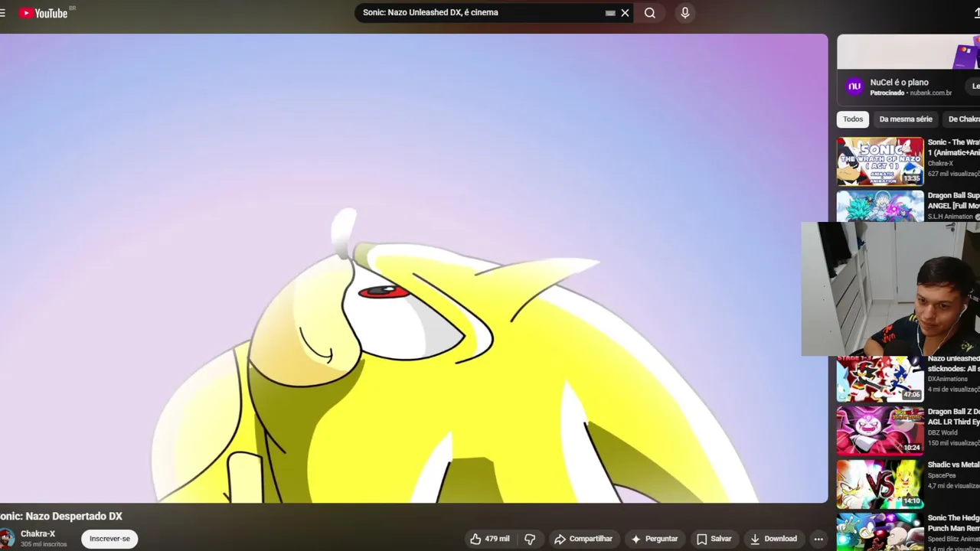Screen dimensions: 980x551
Task: Open the DXAnimations channel name
Action: [949, 379]
